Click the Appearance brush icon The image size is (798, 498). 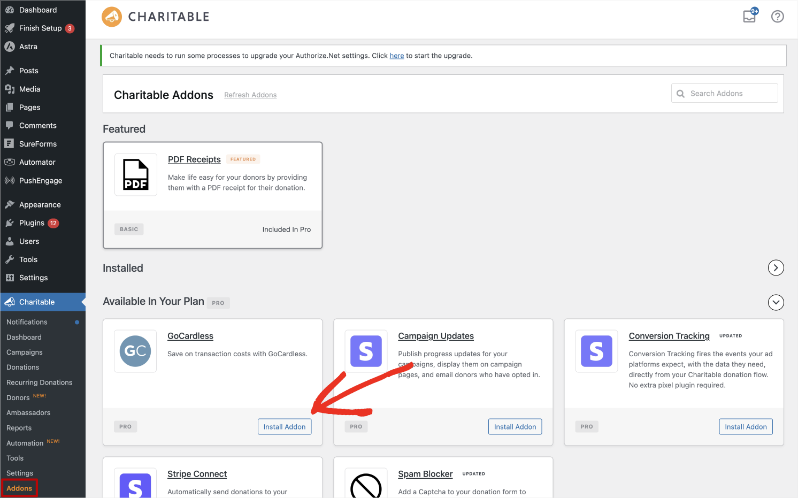click(9, 204)
